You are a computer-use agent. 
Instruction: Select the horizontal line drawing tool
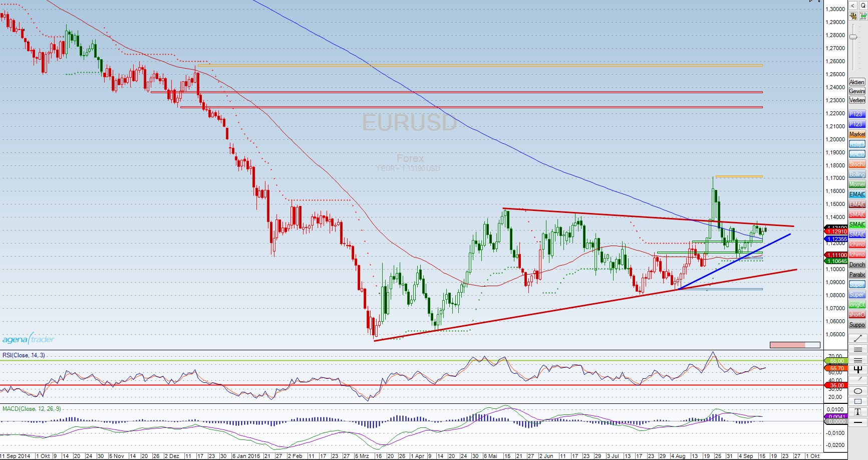pos(857,422)
